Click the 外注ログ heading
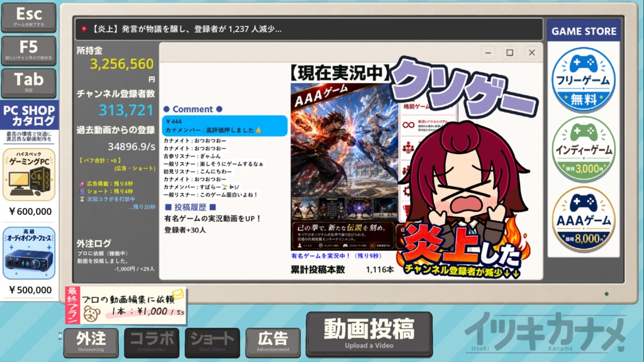The height and width of the screenshot is (362, 644). [94, 243]
